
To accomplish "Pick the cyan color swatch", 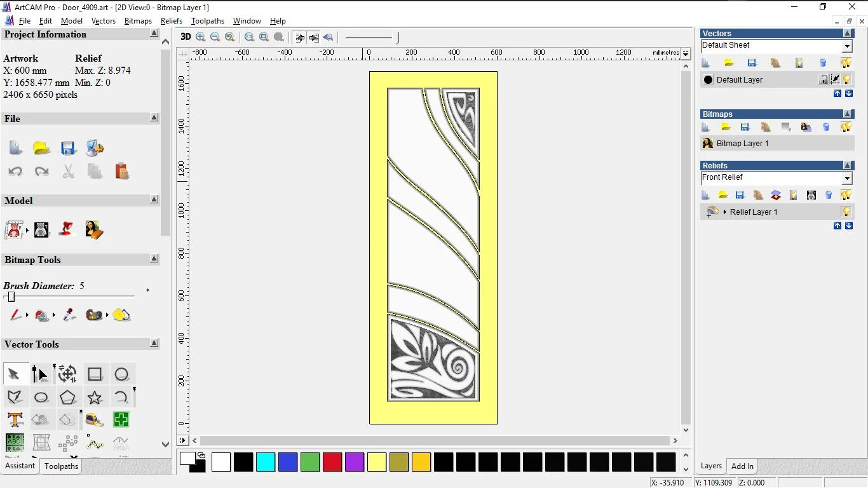I will coord(266,462).
